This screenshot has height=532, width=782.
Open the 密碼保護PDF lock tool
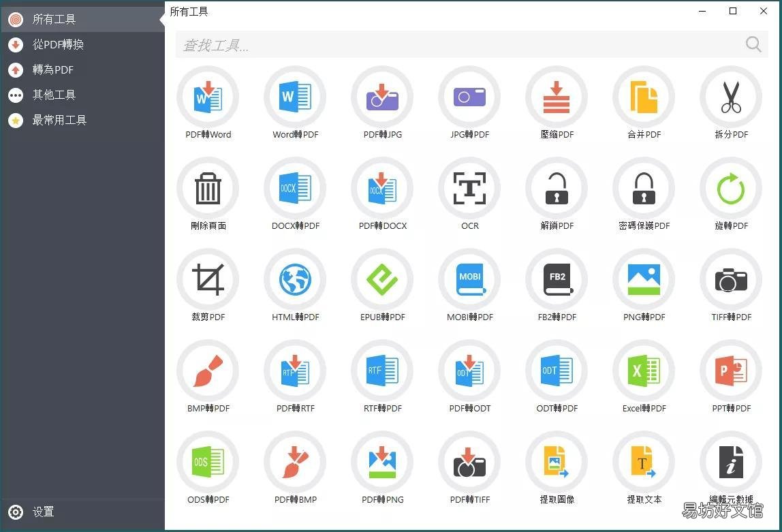click(644, 189)
